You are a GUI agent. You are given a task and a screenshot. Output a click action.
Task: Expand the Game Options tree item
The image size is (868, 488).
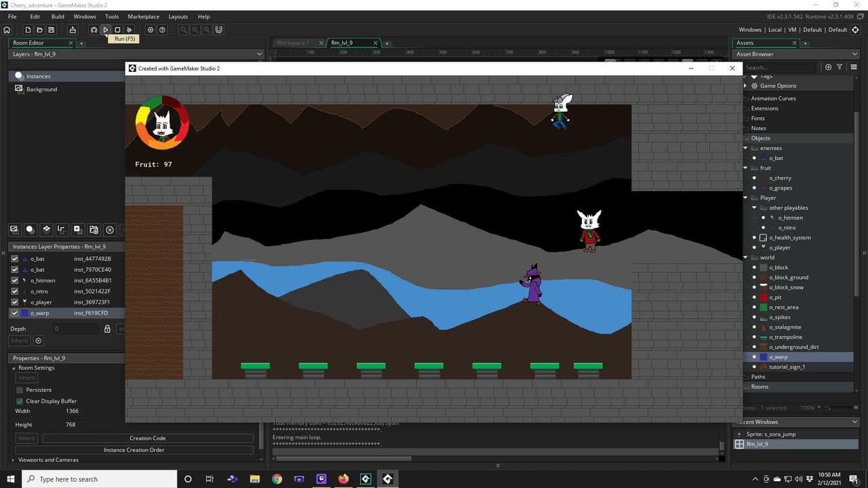(x=745, y=86)
